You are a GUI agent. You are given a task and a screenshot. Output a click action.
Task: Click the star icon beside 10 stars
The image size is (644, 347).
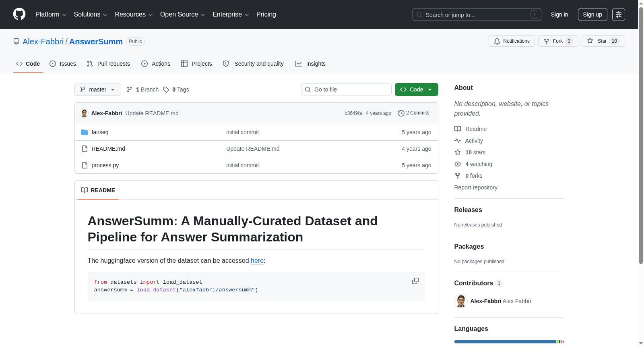(458, 152)
